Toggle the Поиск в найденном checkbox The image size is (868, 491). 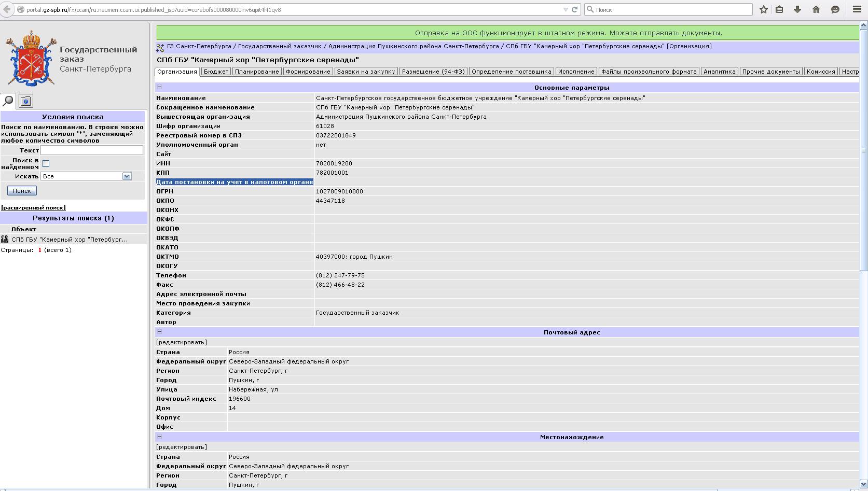point(46,164)
